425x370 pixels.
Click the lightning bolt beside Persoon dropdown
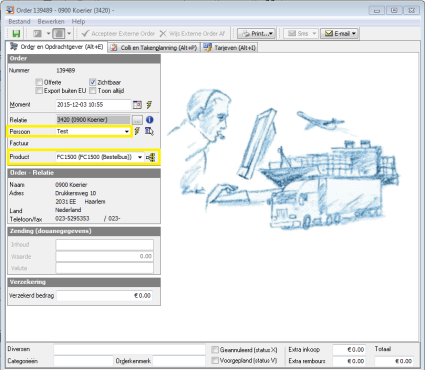tap(137, 131)
